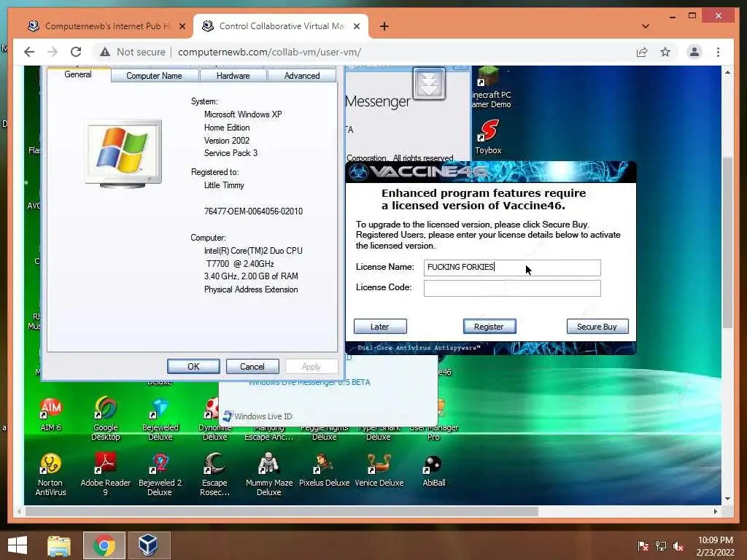Open a new Chrome tab
Screen dimensions: 747x560
point(384,26)
